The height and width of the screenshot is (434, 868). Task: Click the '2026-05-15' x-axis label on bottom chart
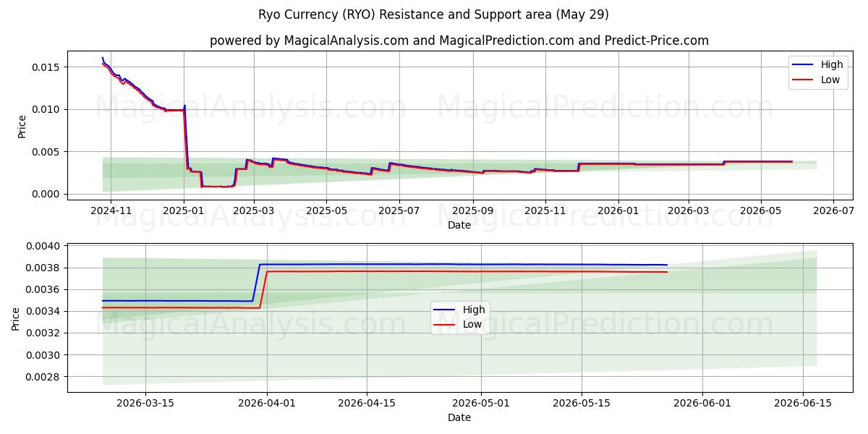click(581, 404)
